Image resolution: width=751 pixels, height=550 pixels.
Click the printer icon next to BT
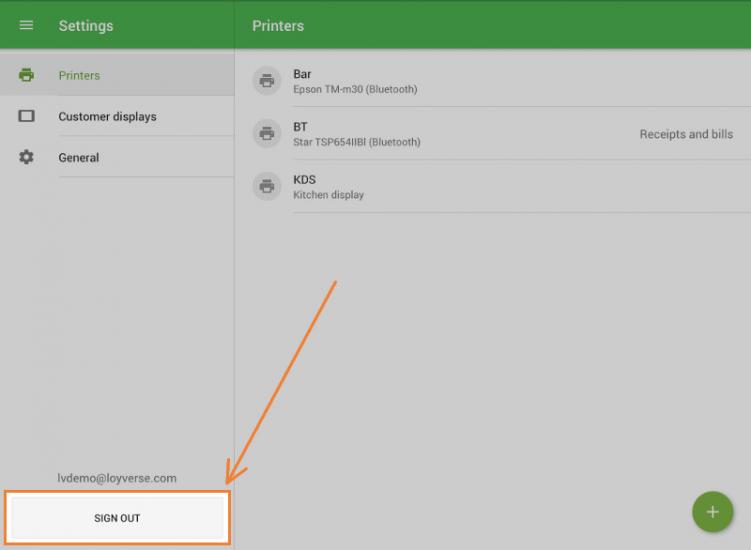(x=267, y=133)
